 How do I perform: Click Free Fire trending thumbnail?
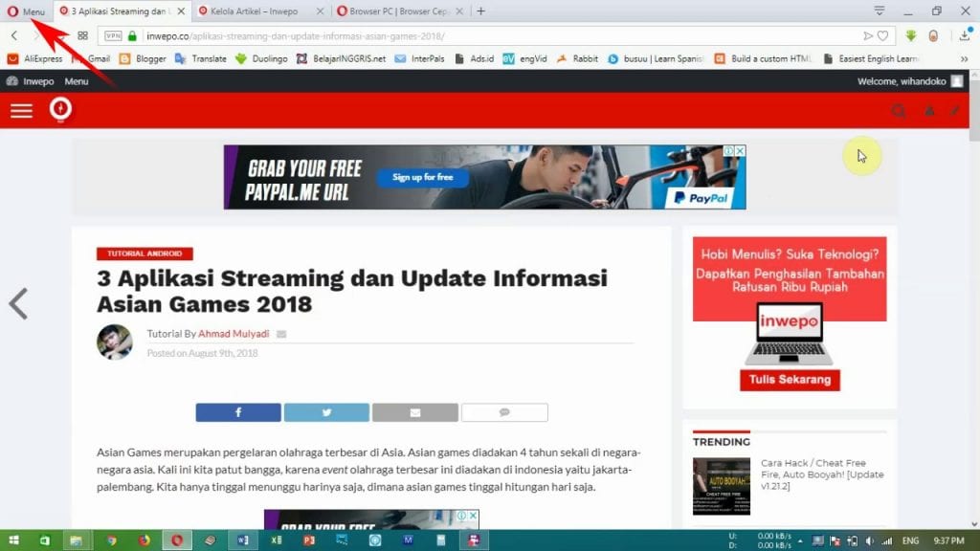[x=722, y=486]
